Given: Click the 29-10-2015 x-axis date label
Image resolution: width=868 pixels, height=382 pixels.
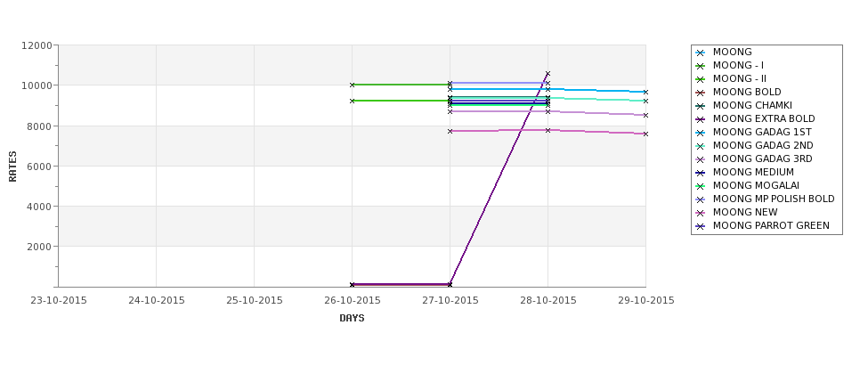Looking at the screenshot, I should click(x=646, y=301).
